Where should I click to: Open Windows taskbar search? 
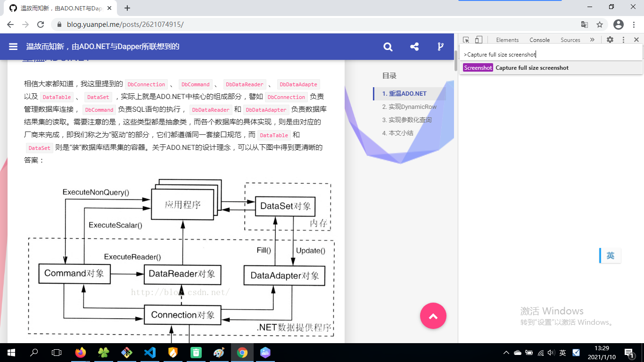point(34,353)
